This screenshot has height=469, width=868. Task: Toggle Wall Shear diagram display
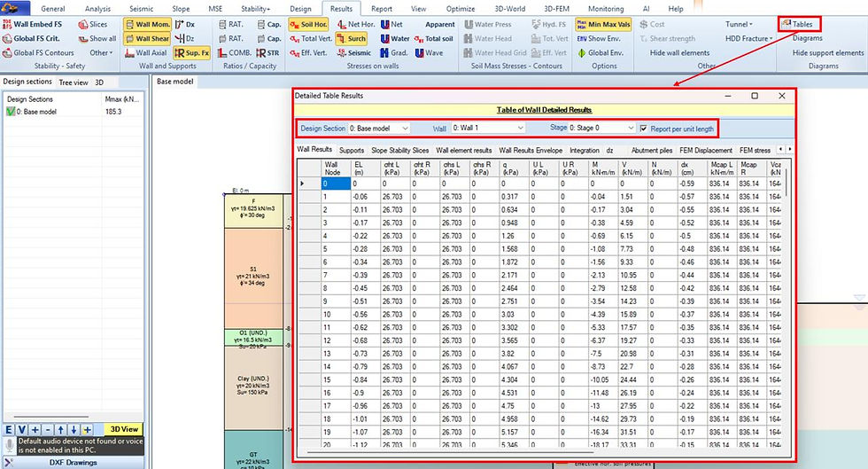click(x=147, y=39)
